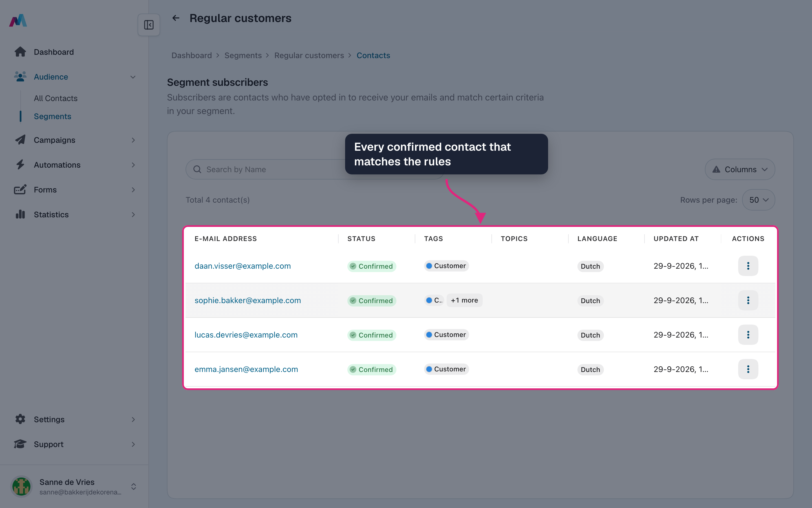Image resolution: width=812 pixels, height=508 pixels.
Task: Open sophie.bakker@example.com contact link
Action: click(x=248, y=300)
